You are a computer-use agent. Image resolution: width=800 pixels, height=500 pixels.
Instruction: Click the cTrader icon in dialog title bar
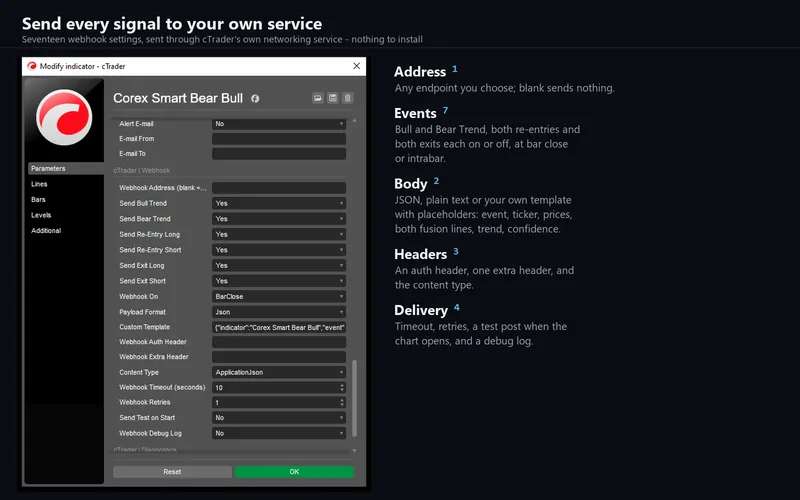(x=32, y=66)
